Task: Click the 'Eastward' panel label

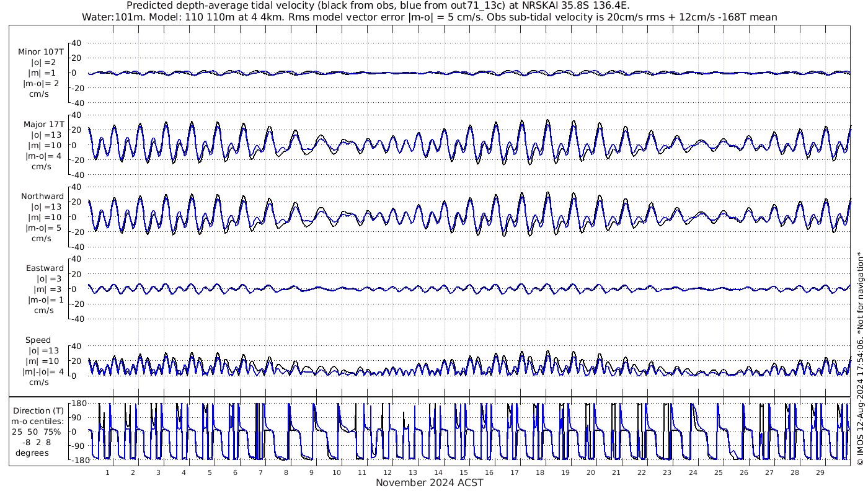Action: click(45, 268)
